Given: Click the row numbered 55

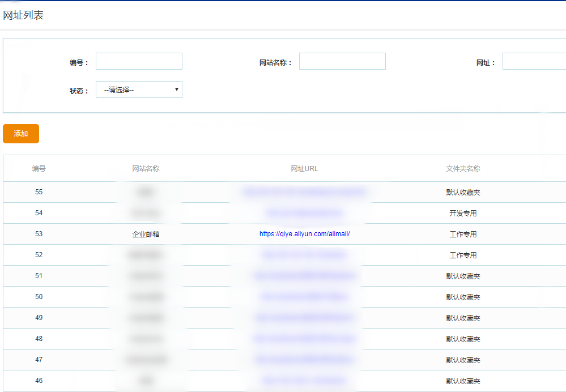Looking at the screenshot, I should [x=39, y=192].
